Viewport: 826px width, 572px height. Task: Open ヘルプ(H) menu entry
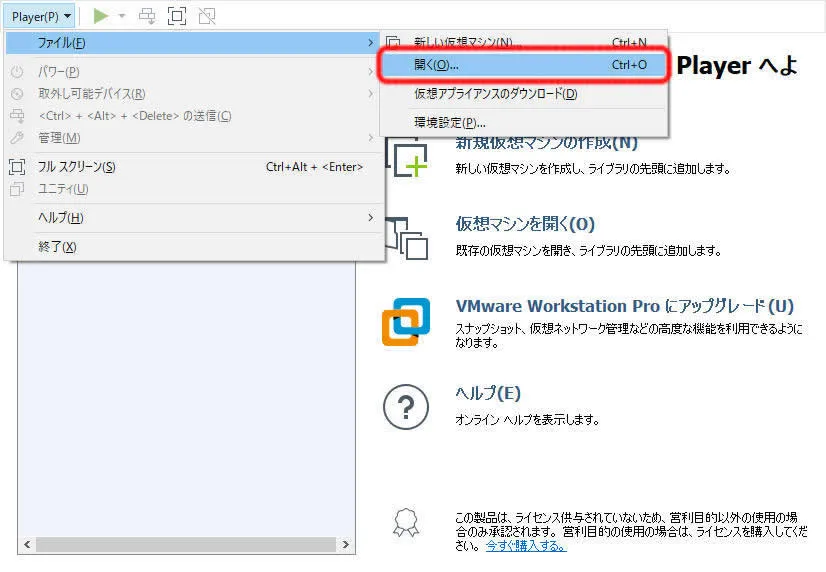point(193,218)
